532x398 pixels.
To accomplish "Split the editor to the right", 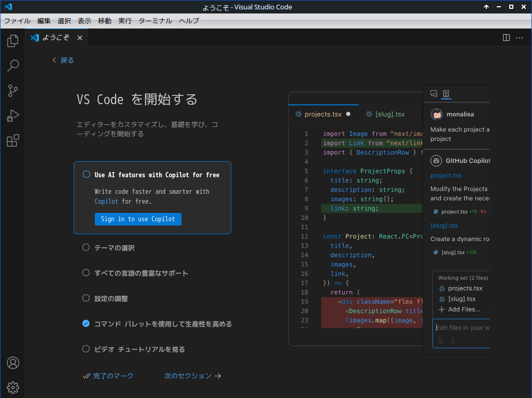I will point(506,38).
